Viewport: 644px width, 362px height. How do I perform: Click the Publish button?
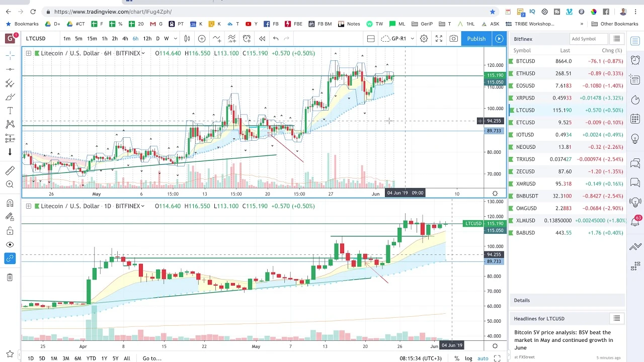tap(476, 39)
